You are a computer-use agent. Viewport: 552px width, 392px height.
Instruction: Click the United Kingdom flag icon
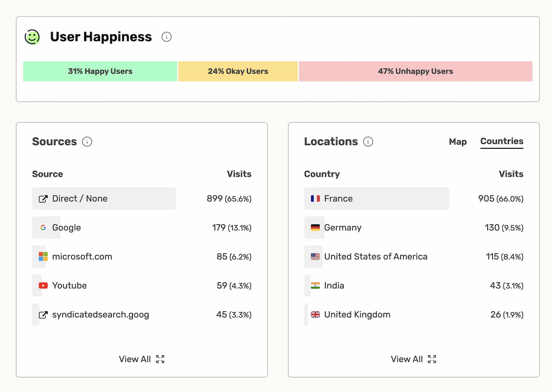coord(315,315)
